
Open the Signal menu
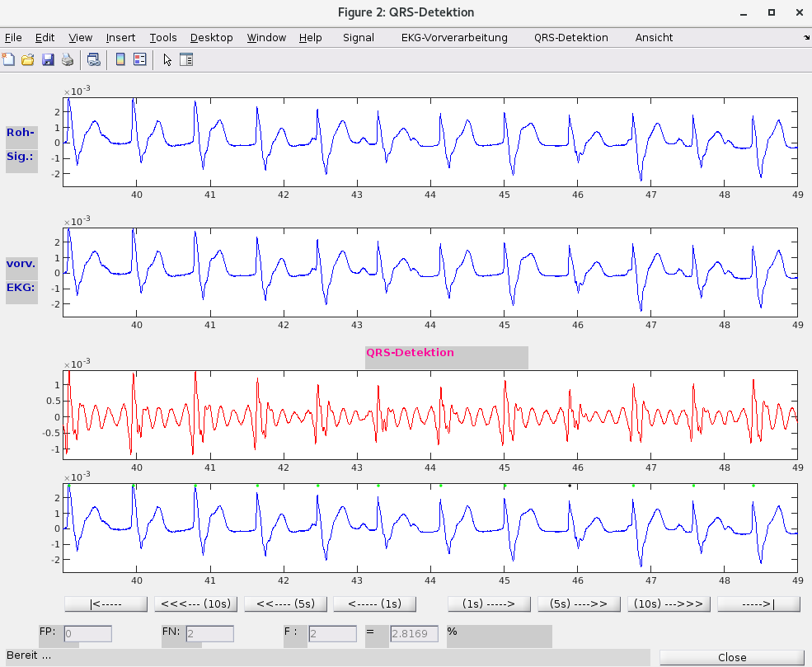(359, 37)
